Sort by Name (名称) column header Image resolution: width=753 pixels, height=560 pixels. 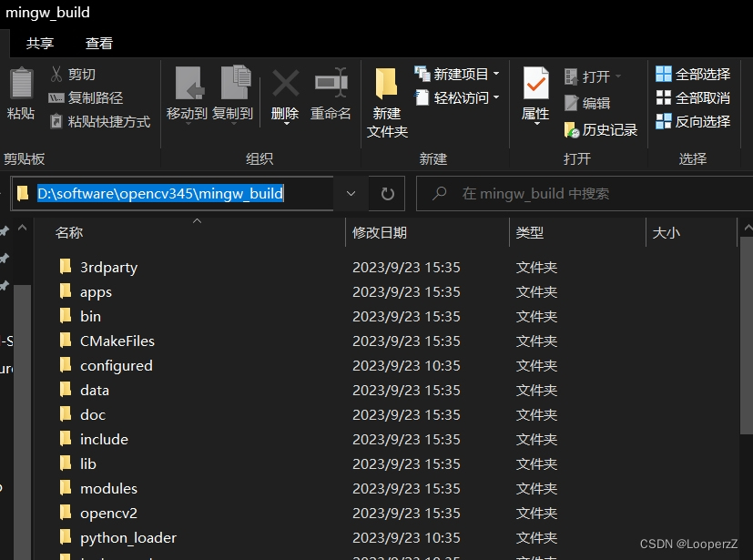coord(189,233)
